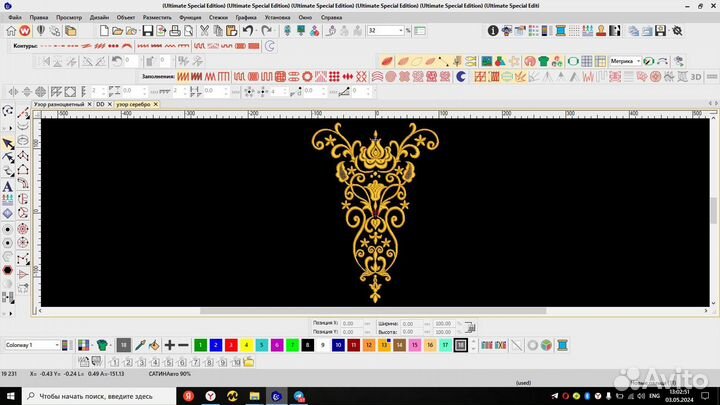Expand the zoom percentage combo box
The image size is (720, 405).
407,31
